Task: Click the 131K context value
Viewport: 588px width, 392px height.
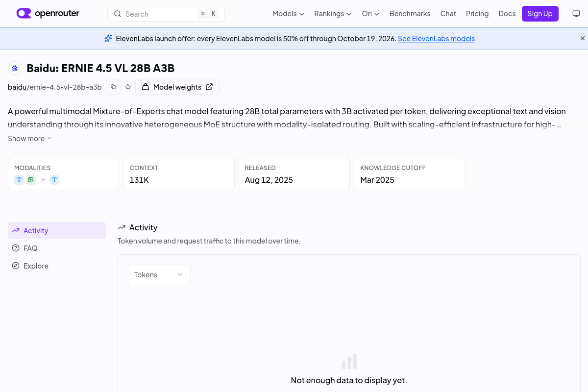Action: click(x=139, y=180)
